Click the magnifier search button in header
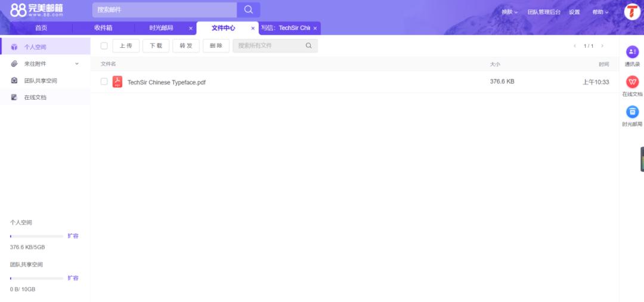Viewport: 644px width, 302px height. tap(249, 10)
